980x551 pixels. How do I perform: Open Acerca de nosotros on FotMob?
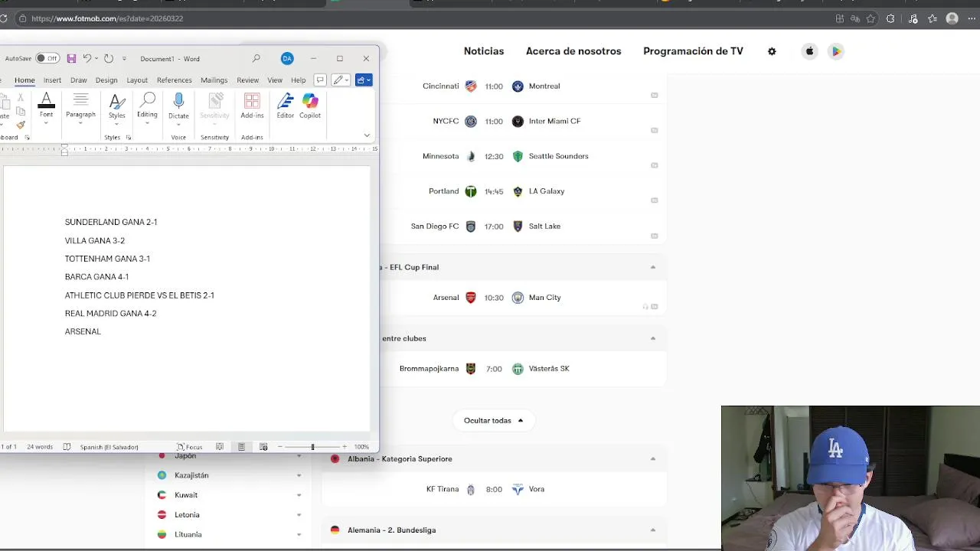[x=573, y=51]
